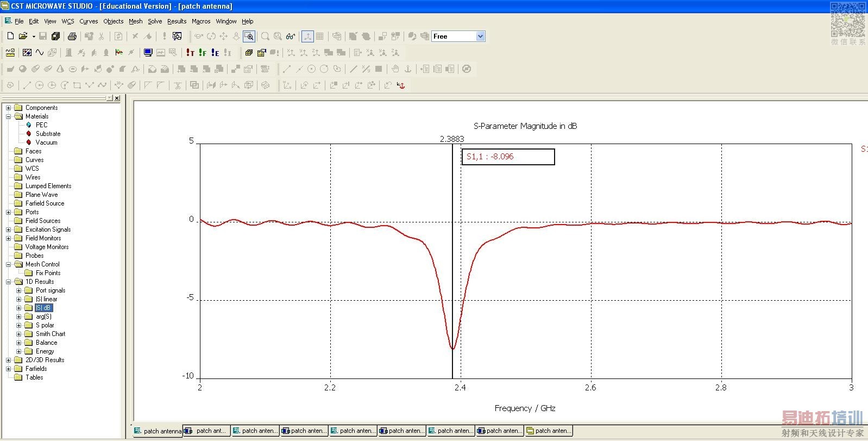This screenshot has height=441, width=868.
Task: Toggle the coordinate axes display button
Action: 307,36
